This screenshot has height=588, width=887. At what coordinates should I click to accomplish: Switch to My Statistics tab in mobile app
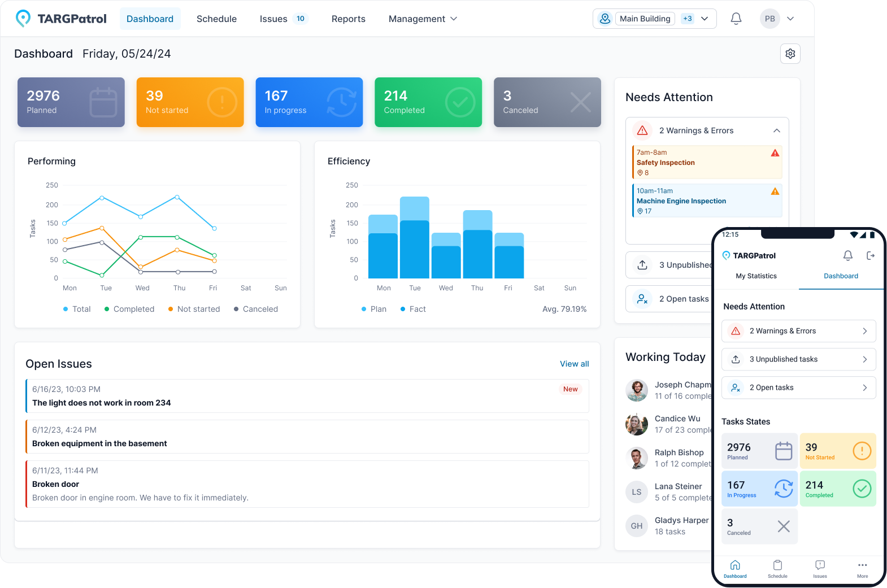(756, 276)
